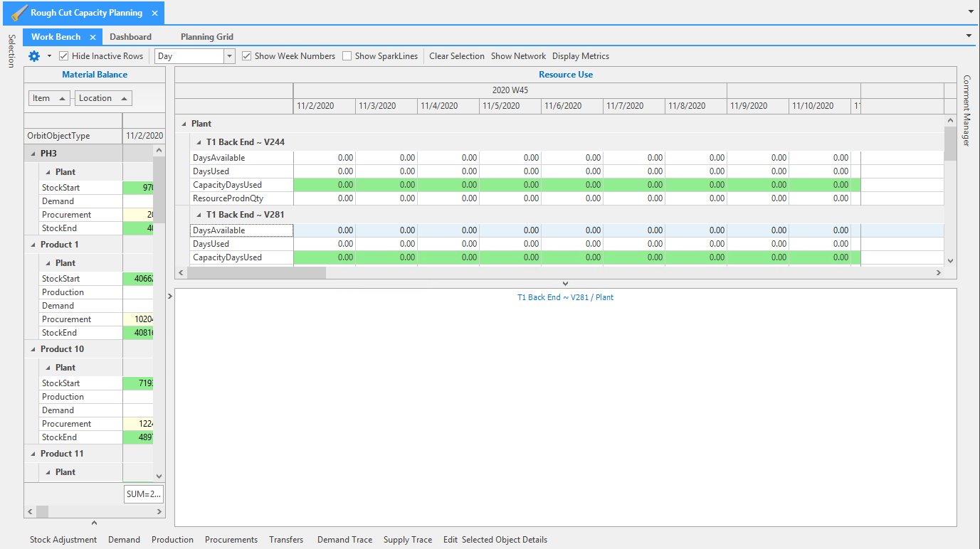Collapse the Material Balance panel via its up chevron
This screenshot has height=549, width=980.
[95, 523]
